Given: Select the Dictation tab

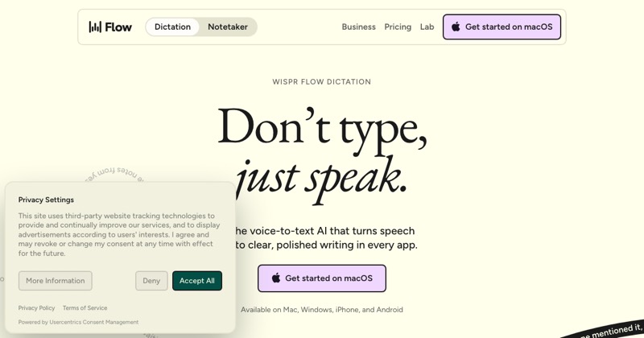Looking at the screenshot, I should (172, 27).
